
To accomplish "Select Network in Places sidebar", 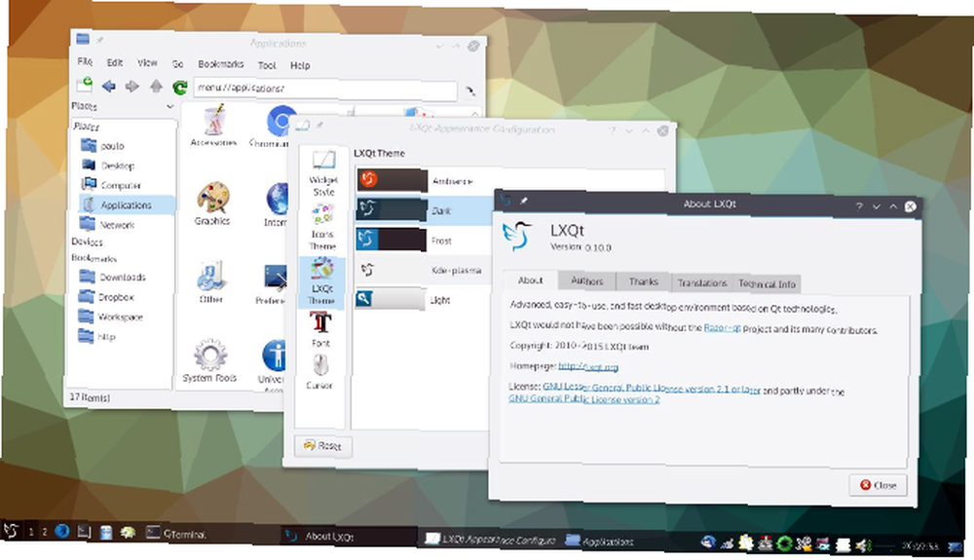I will click(x=117, y=225).
